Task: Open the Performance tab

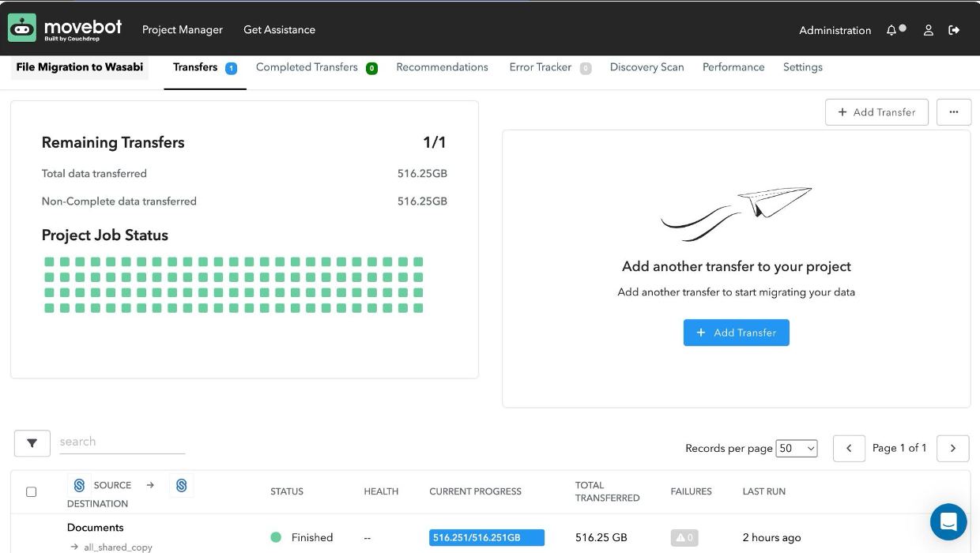Action: pos(733,67)
